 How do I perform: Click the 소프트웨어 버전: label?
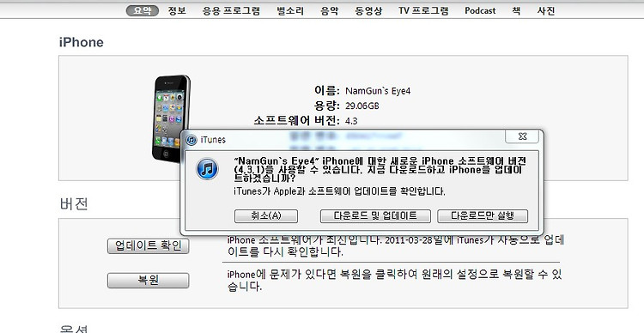(296, 121)
